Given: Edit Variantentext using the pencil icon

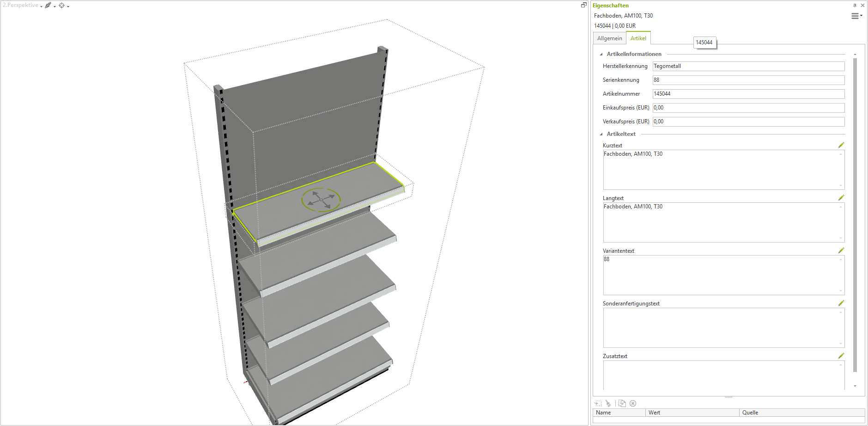Looking at the screenshot, I should pos(841,250).
